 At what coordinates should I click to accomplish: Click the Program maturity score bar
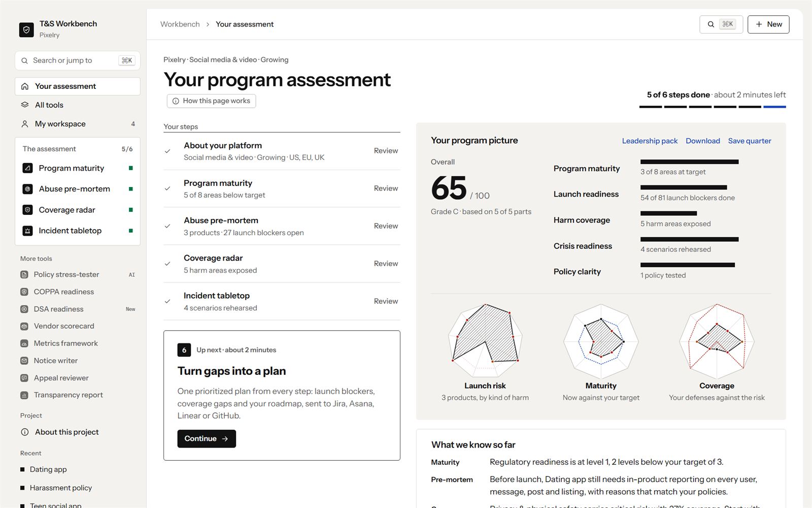(689, 162)
